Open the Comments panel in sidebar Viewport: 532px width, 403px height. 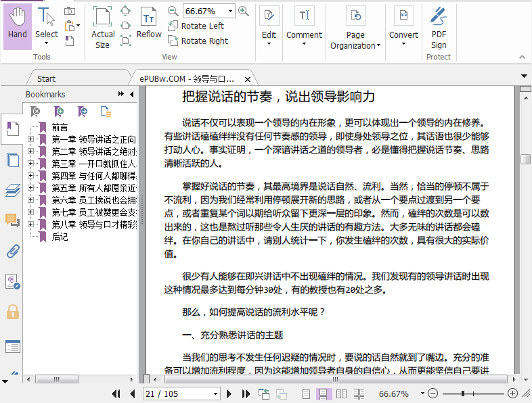tap(12, 220)
